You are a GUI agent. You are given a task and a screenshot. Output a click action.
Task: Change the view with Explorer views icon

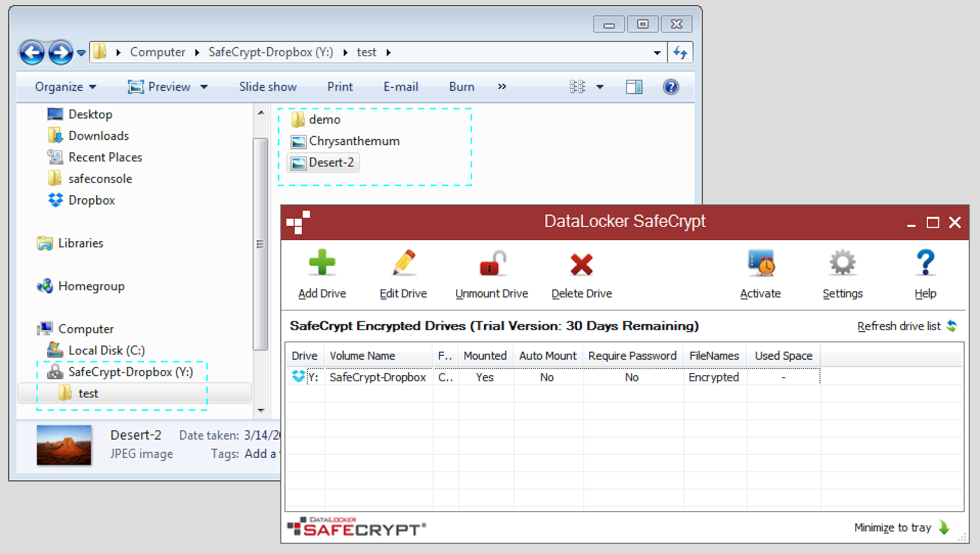(578, 87)
